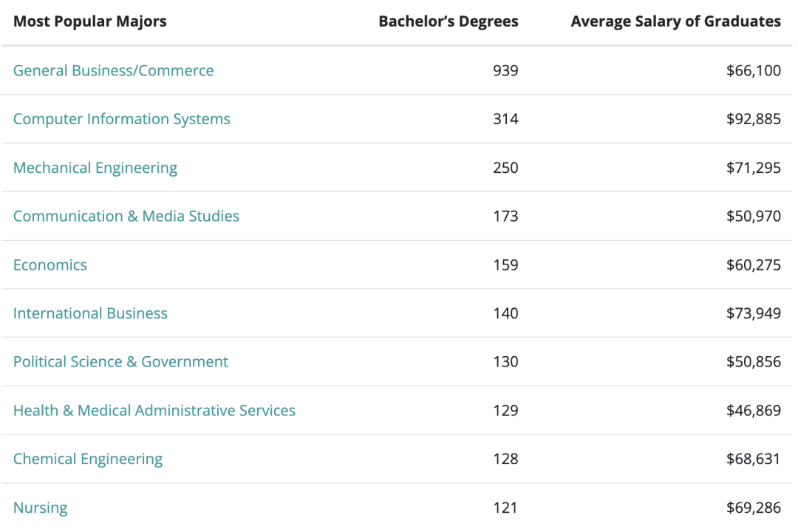Screen dimensions: 798x532
Task: Select the Mechanical Engineering major link
Action: click(x=95, y=168)
